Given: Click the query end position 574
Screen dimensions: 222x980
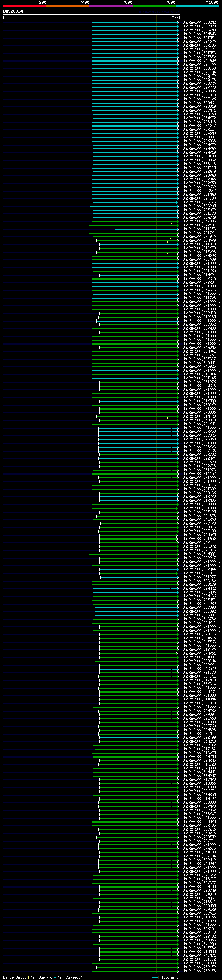Looking at the screenshot, I should click(175, 17).
